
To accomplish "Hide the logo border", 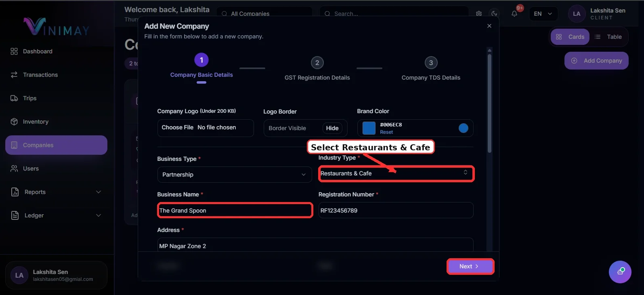I will coord(332,128).
